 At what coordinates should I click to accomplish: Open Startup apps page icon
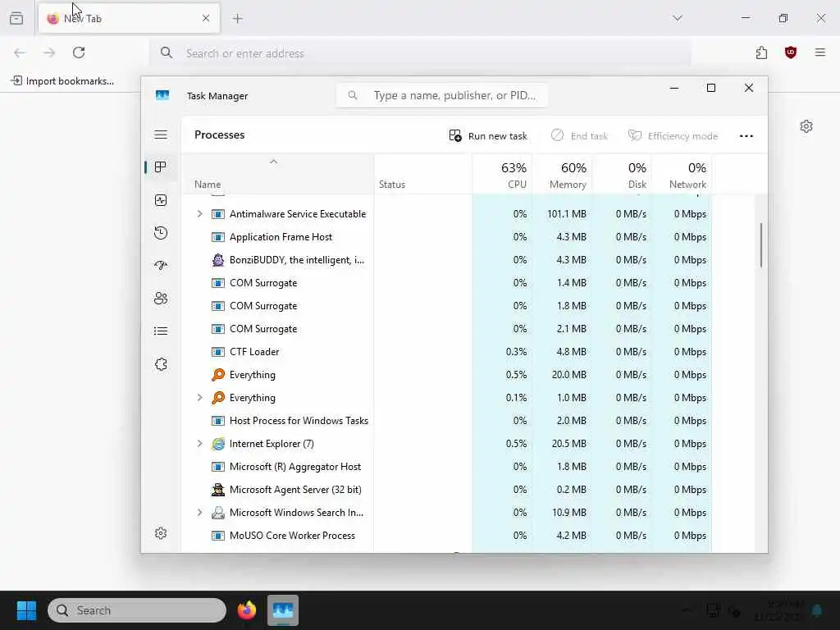click(x=161, y=266)
